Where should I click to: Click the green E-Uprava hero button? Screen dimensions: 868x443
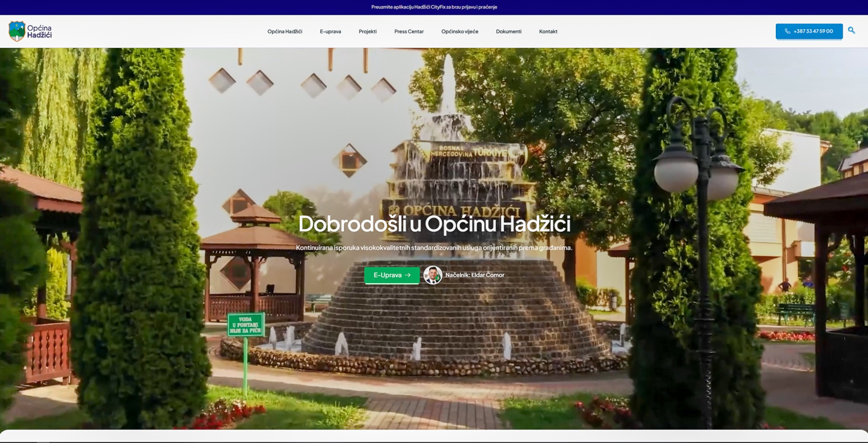(387, 275)
